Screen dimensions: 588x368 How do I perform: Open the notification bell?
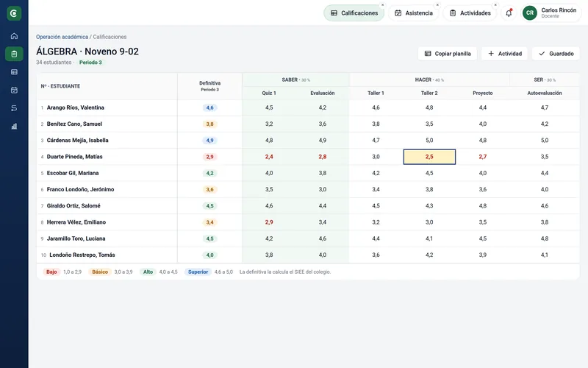[509, 13]
